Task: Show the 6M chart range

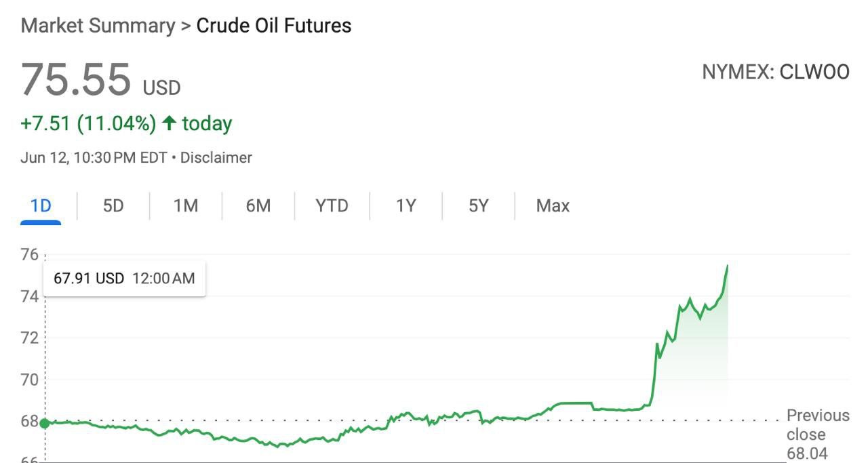Action: [x=258, y=205]
